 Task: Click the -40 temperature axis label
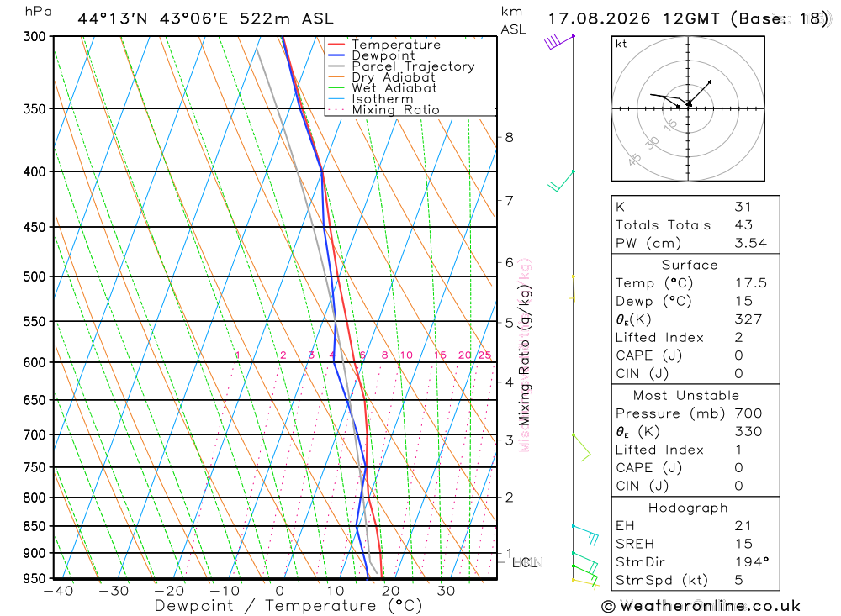point(59,591)
